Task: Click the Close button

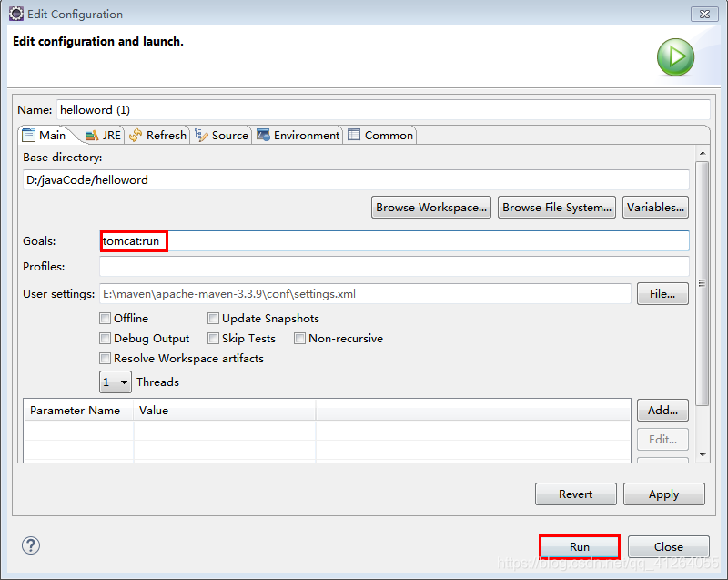Action: coord(669,546)
